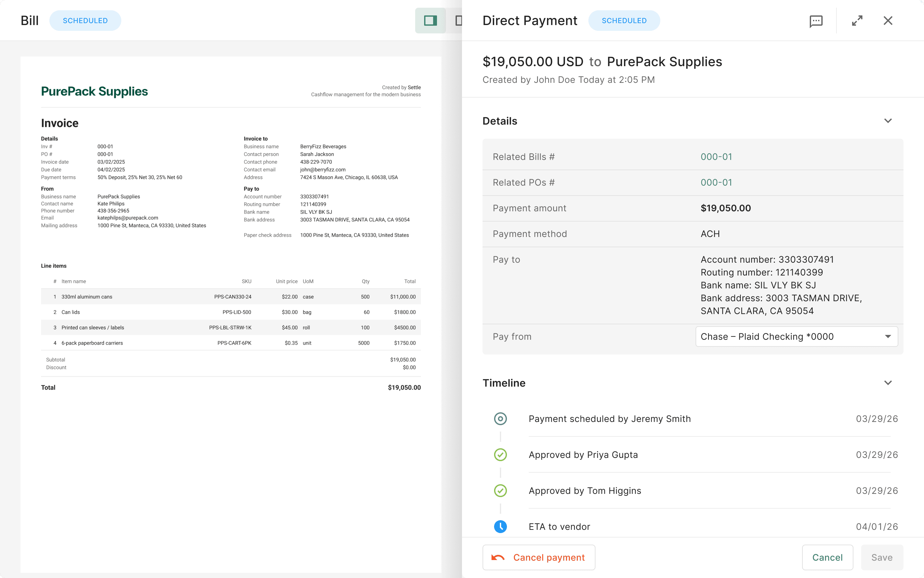Open the Pay from account dropdown

coord(797,337)
